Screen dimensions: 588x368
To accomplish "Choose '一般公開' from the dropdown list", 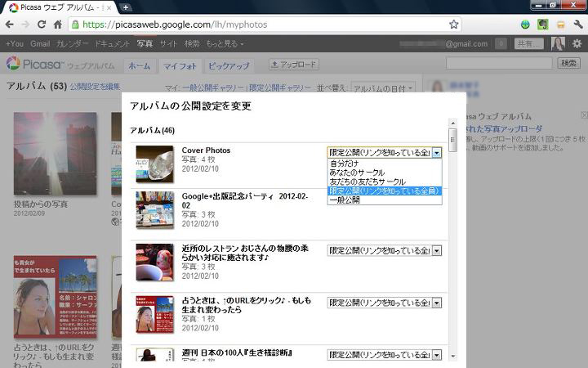I will point(344,200).
